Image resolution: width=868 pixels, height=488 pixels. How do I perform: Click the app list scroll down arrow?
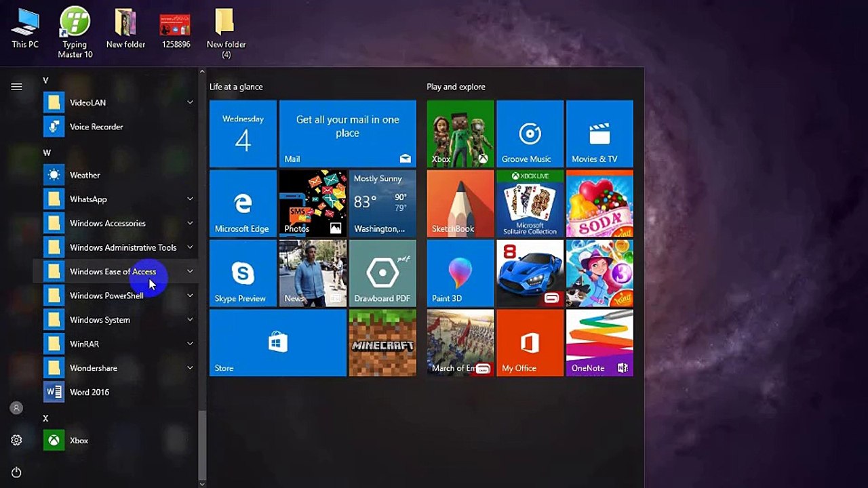[x=201, y=484]
